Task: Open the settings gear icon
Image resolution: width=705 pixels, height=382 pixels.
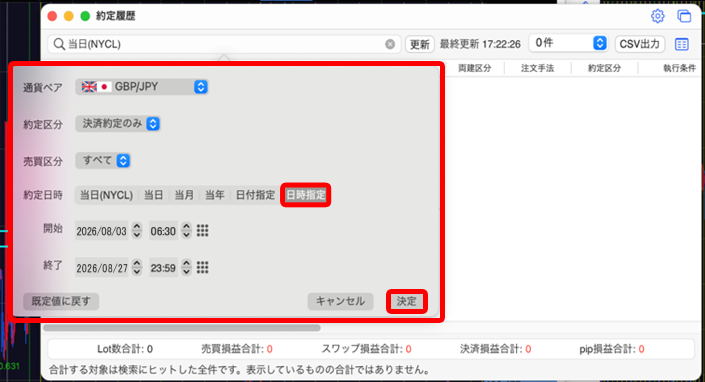Action: [x=657, y=16]
